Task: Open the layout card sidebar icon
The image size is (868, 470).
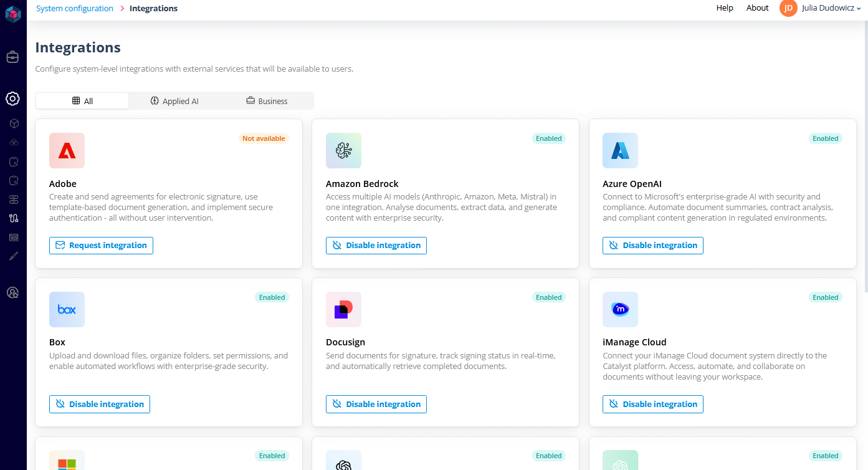Action: click(14, 237)
